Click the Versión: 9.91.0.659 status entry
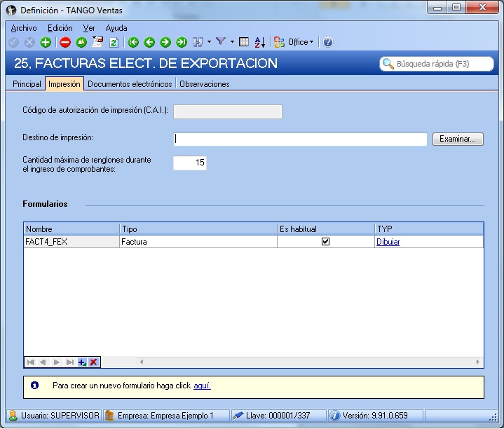The image size is (504, 429). (x=375, y=416)
